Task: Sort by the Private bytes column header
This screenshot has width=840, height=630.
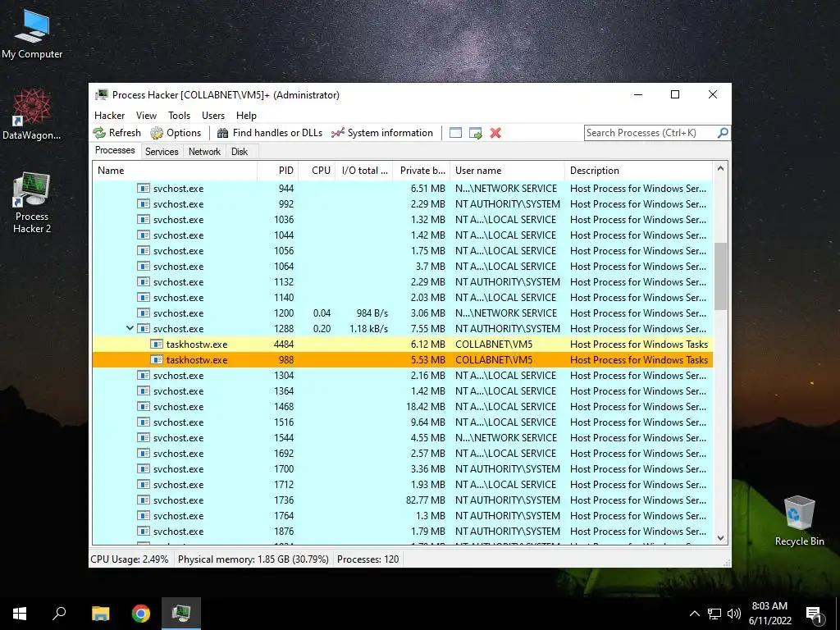Action: [x=422, y=171]
